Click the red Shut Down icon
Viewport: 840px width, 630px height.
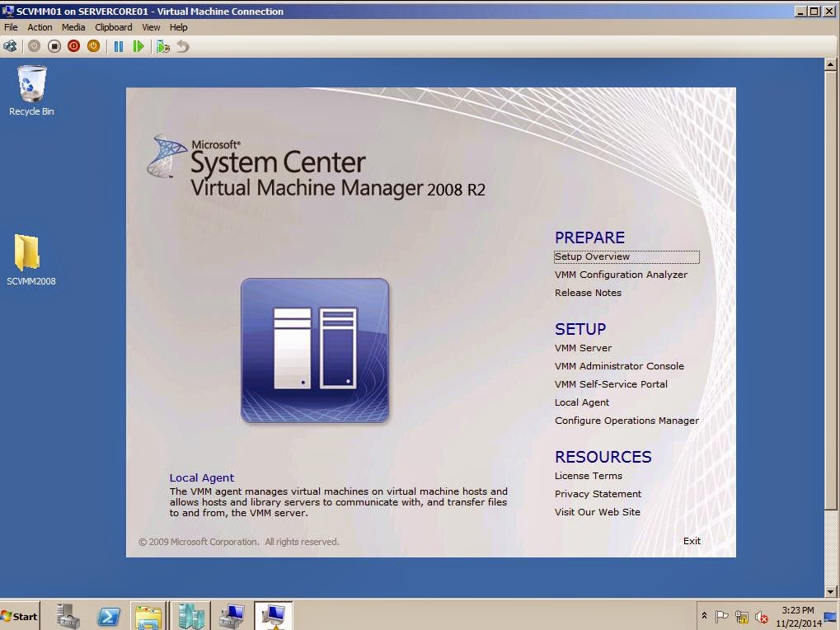(74, 47)
